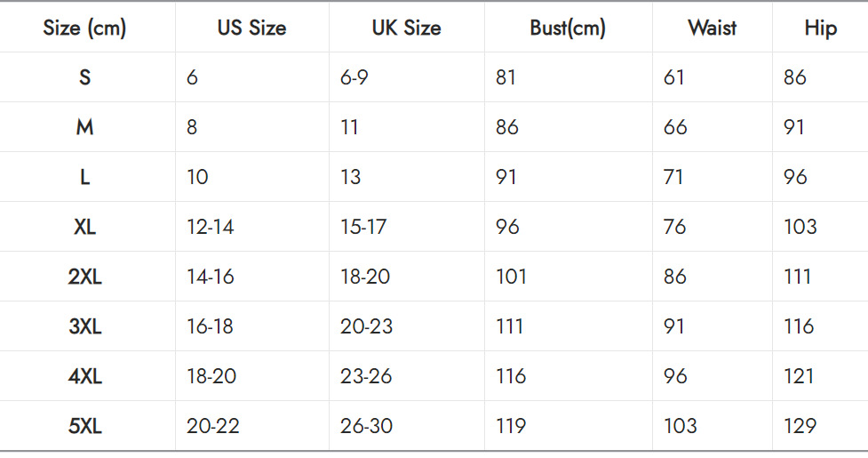868x458 pixels.
Task: Click the bust value 119 cell
Action: click(511, 426)
